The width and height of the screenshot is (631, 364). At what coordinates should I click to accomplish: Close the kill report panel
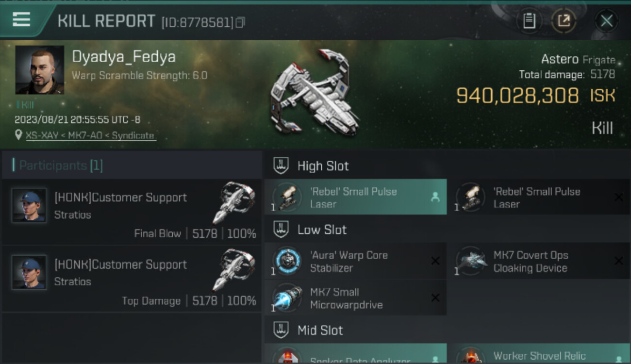point(606,21)
